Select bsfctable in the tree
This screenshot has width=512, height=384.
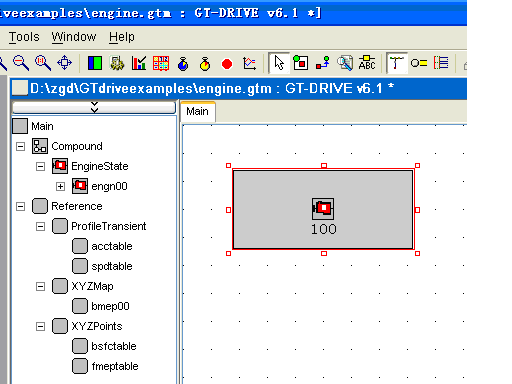[114, 346]
